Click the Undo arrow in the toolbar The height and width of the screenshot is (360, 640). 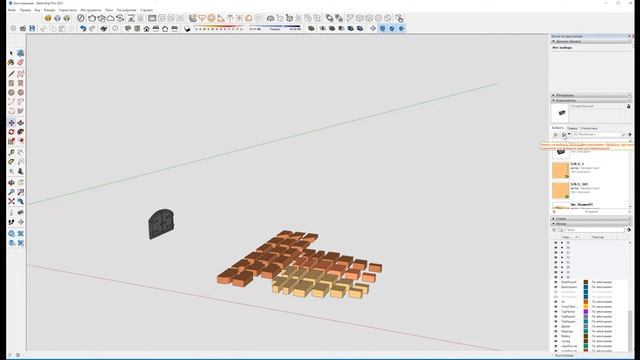(x=83, y=29)
